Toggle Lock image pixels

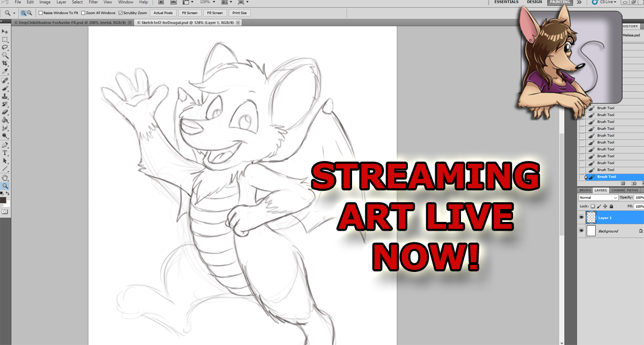pyautogui.click(x=599, y=206)
